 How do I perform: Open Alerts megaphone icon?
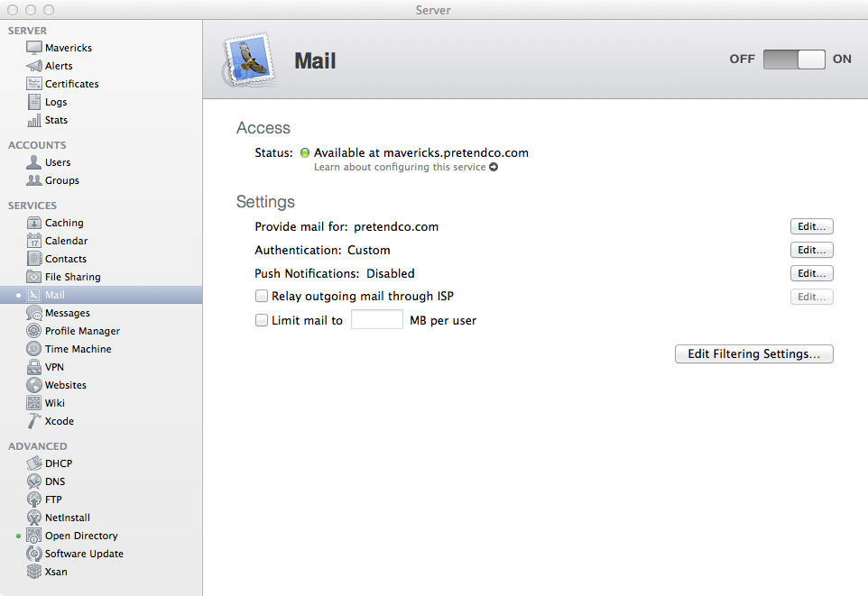click(33, 66)
